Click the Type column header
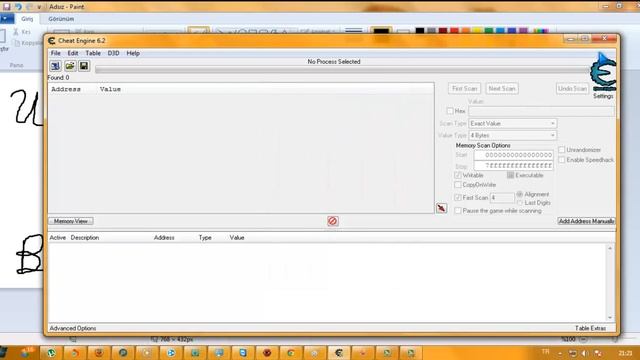This screenshot has height=360, width=640. pyautogui.click(x=205, y=238)
